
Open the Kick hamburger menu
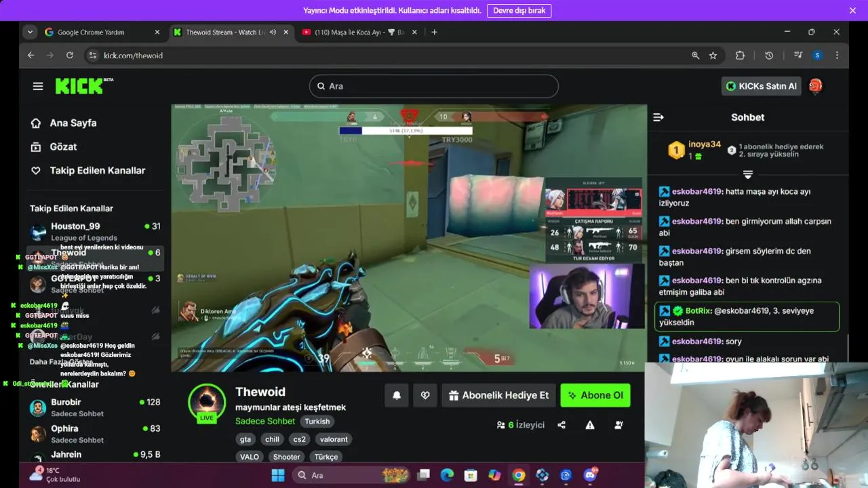coord(38,86)
